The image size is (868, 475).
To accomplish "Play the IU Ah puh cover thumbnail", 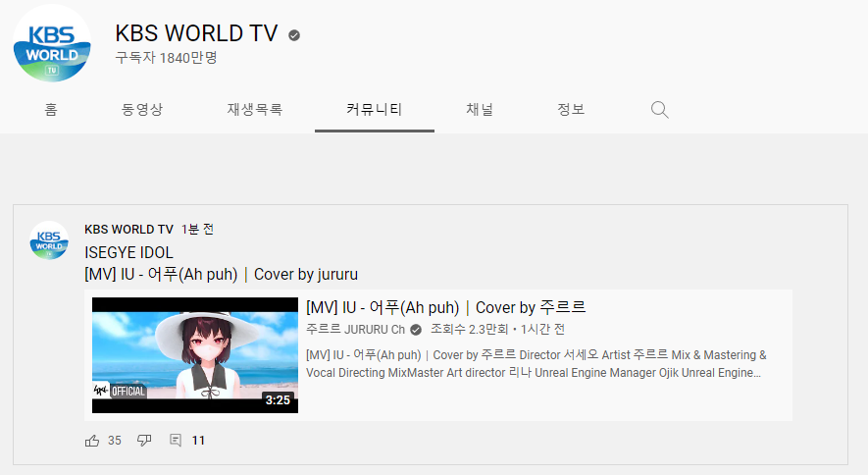I will tap(195, 355).
